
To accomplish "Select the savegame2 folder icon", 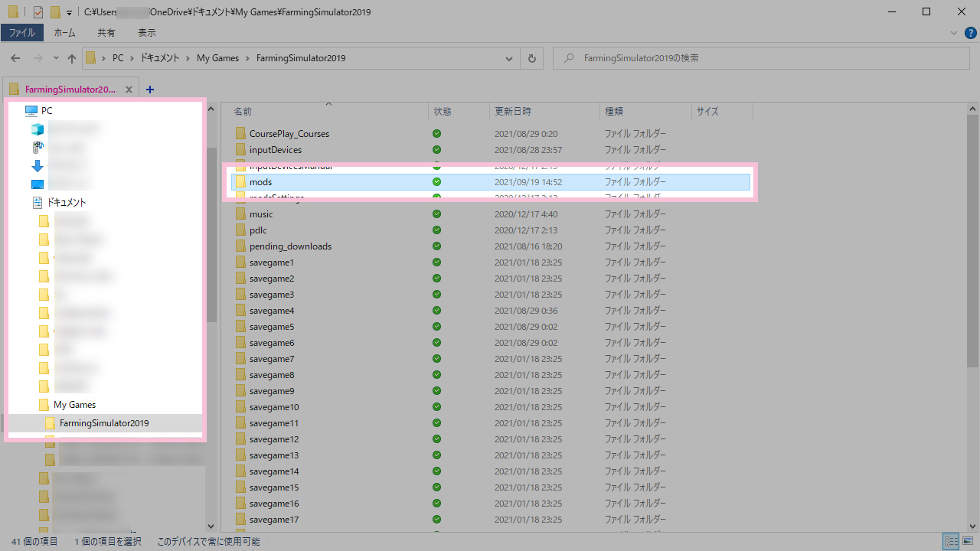I will [x=240, y=279].
